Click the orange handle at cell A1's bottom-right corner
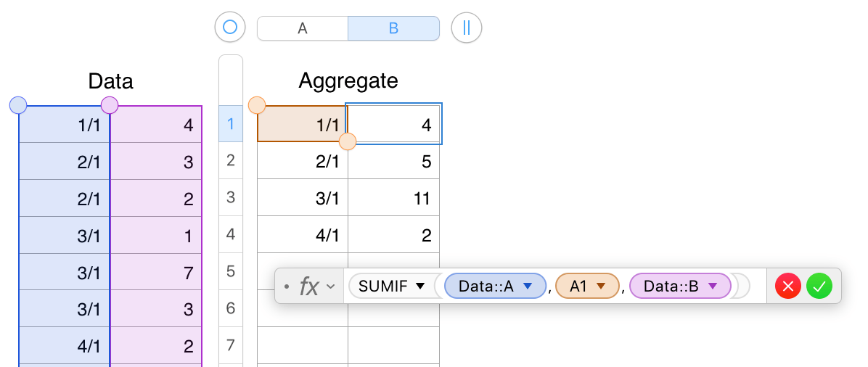868x367 pixels. (x=348, y=141)
